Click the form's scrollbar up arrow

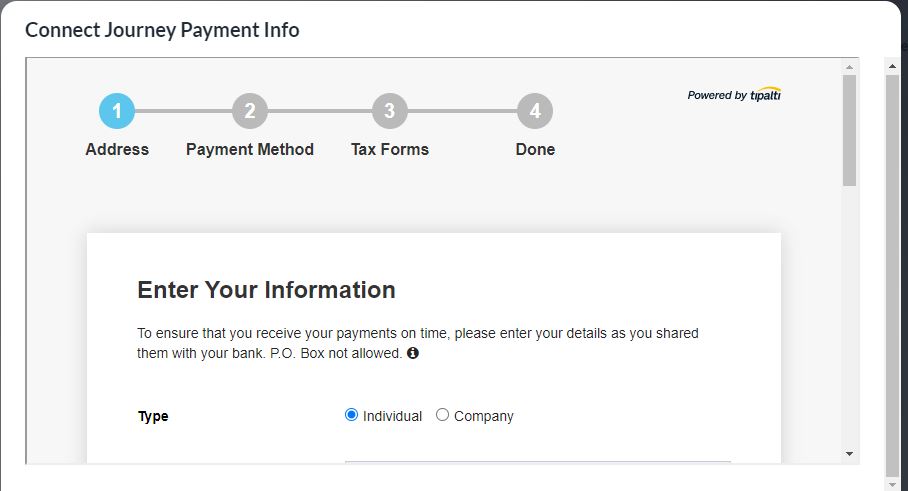pos(849,66)
